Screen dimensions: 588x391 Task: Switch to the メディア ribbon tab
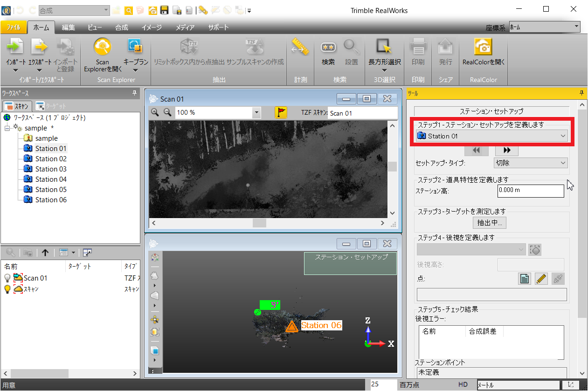[x=185, y=27]
